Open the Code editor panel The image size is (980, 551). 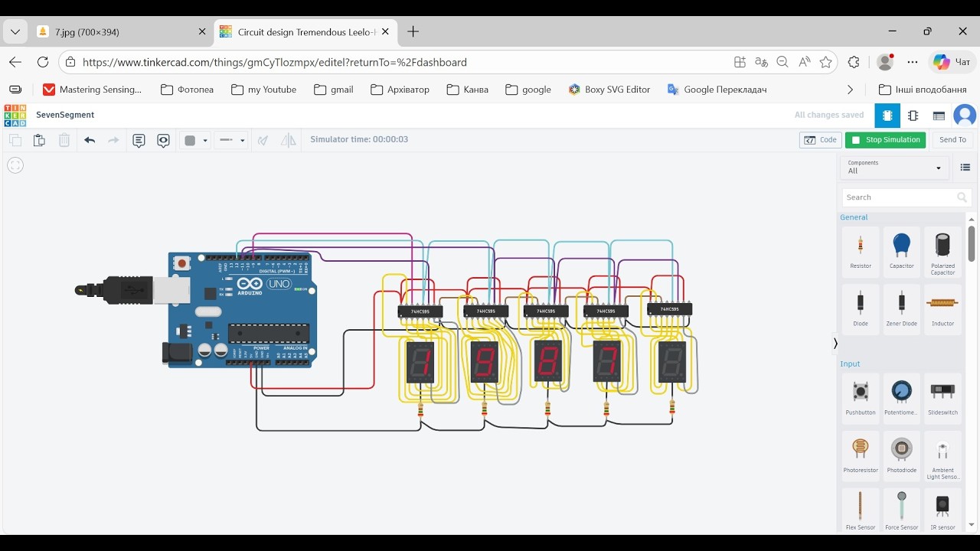click(x=821, y=140)
